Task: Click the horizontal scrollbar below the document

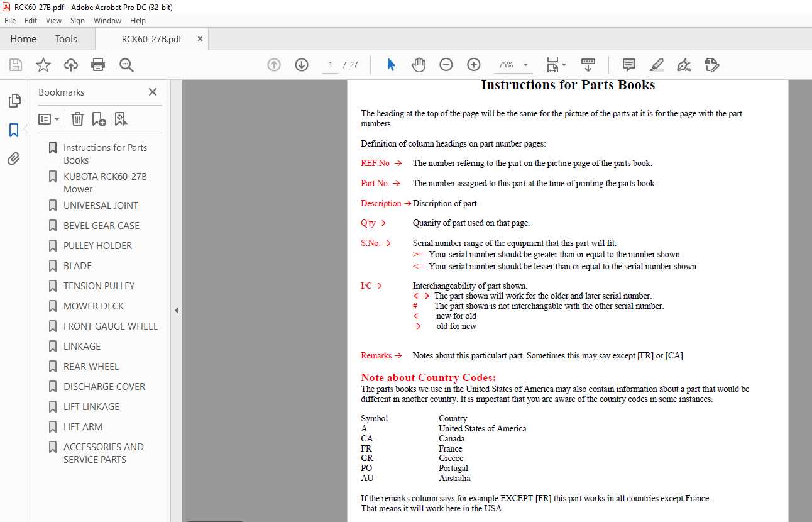Action: click(216, 521)
